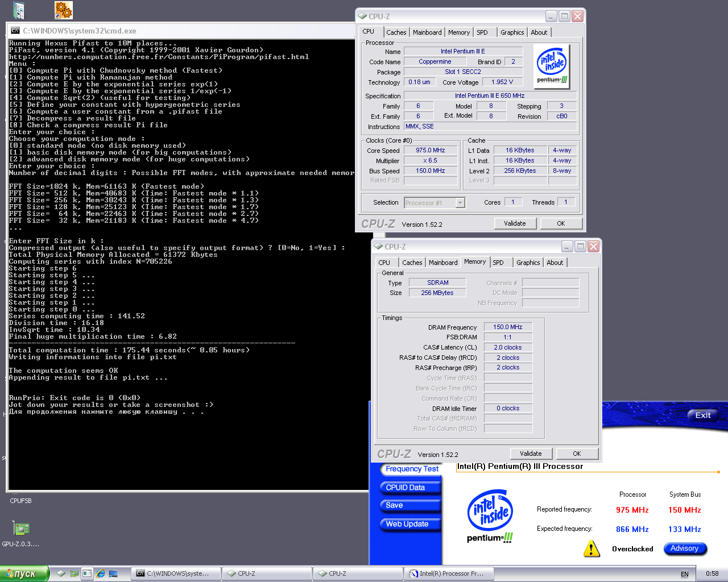The height and width of the screenshot is (582, 728).
Task: Click OK in the upper CPU-Z window
Action: [x=561, y=223]
